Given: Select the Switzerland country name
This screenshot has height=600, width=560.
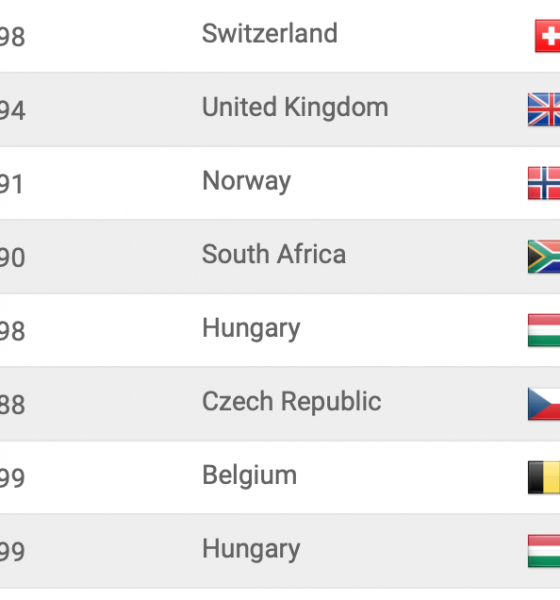Looking at the screenshot, I should [x=270, y=33].
